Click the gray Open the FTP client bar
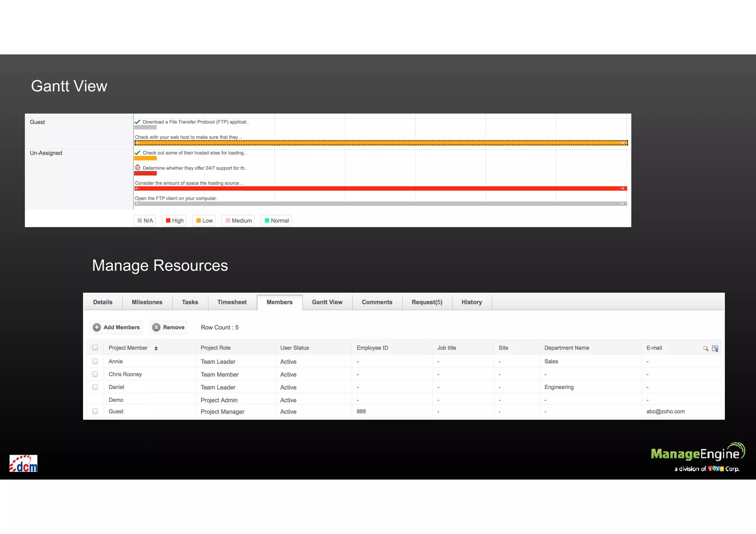This screenshot has width=756, height=534. [x=381, y=204]
